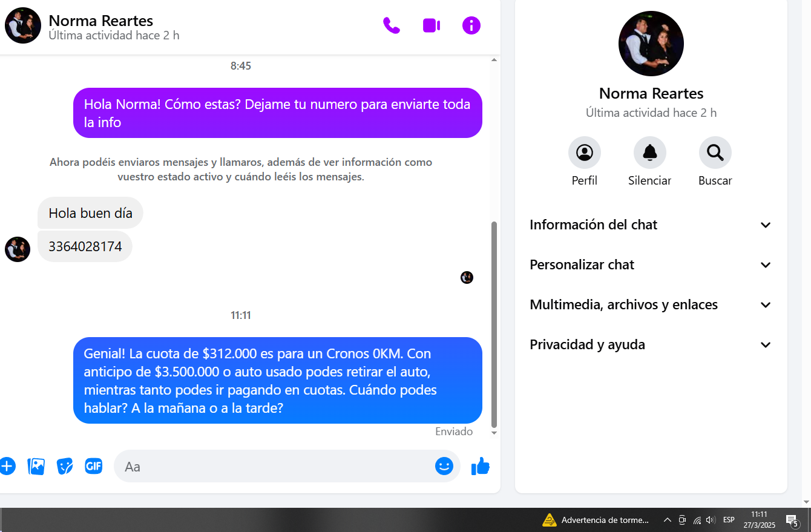811x532 pixels.
Task: Open the GIF picker
Action: (x=94, y=466)
